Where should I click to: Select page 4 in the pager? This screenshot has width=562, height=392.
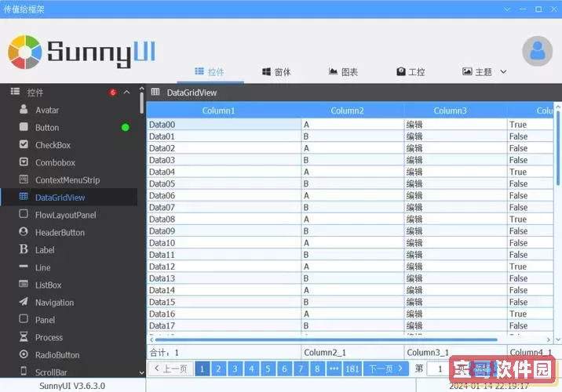(x=252, y=368)
